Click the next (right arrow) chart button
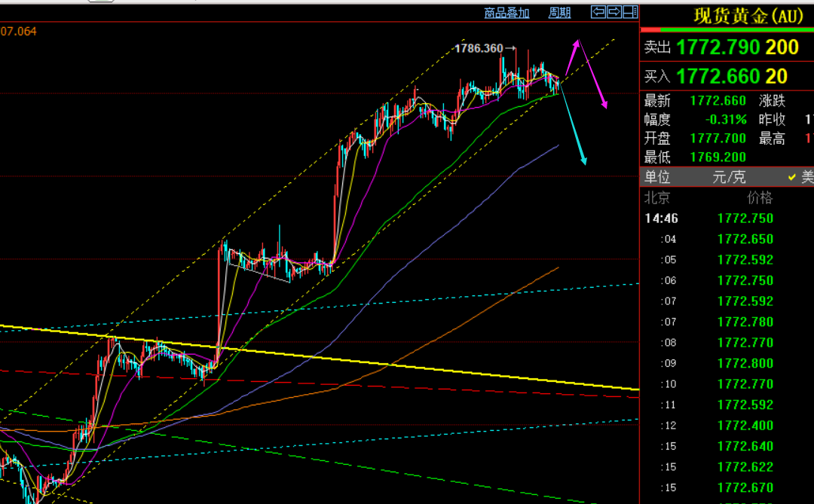Viewport: 814px width, 504px height. pos(614,12)
